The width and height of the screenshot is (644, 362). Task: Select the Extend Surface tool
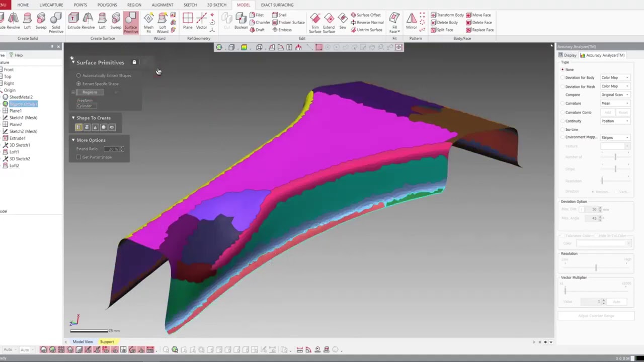coord(329,23)
